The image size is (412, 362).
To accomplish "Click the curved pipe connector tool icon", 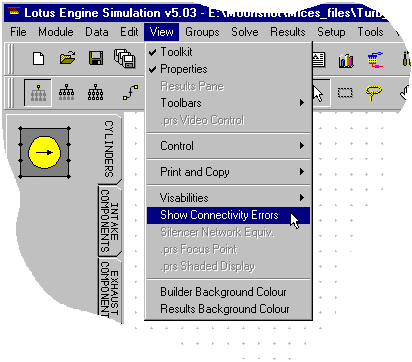I will tap(130, 92).
